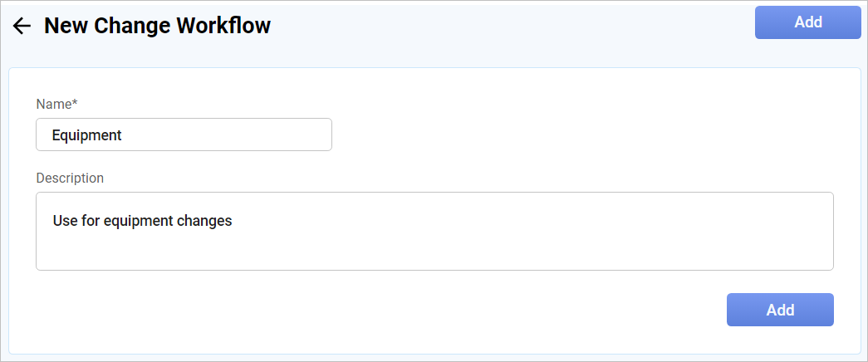
Task: Click the "New Change Workflow" page title
Action: (x=157, y=26)
